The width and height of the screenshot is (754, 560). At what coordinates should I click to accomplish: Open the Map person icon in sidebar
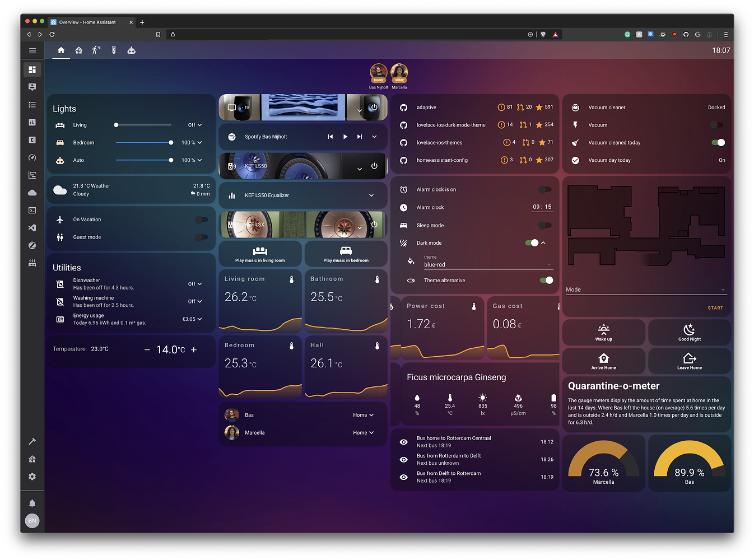(x=32, y=87)
